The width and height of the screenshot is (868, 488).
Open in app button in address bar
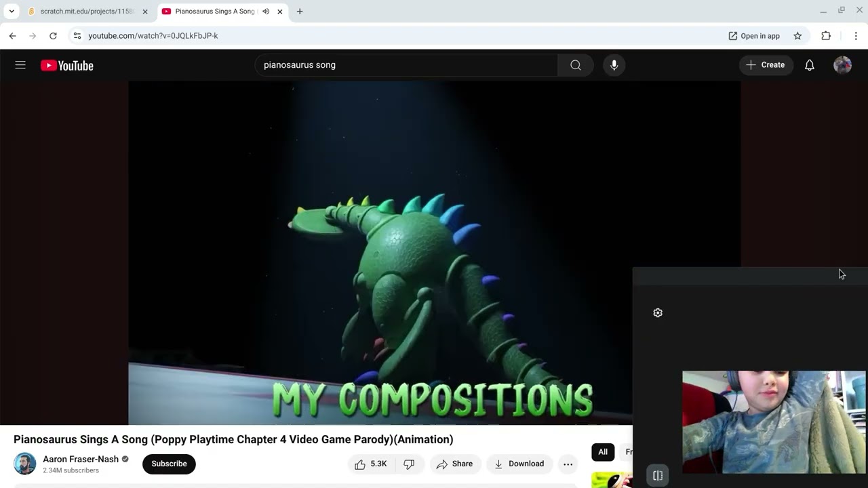(754, 36)
